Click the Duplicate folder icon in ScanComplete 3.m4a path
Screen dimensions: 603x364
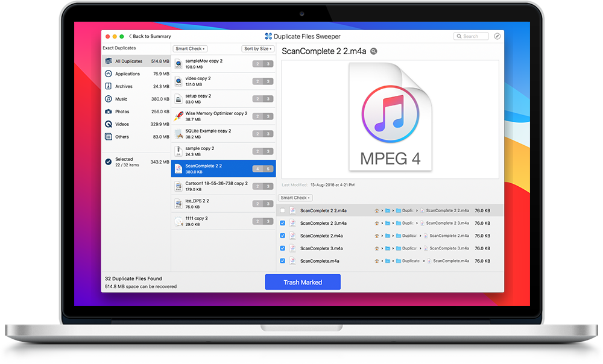(399, 248)
